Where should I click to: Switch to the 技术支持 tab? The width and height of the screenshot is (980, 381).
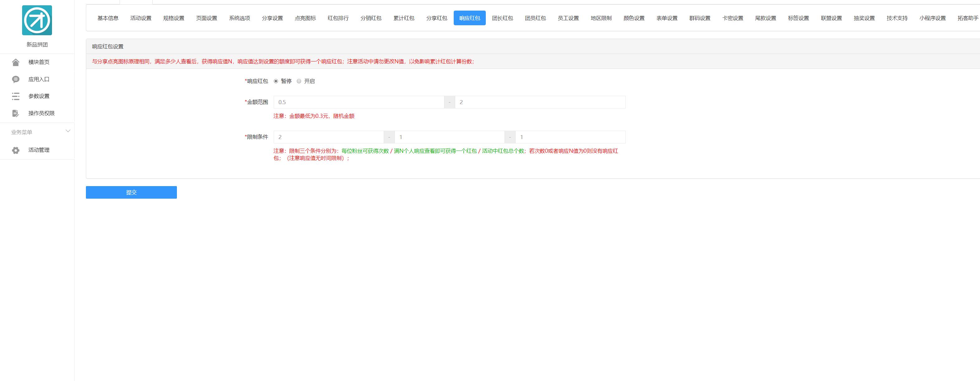click(897, 18)
